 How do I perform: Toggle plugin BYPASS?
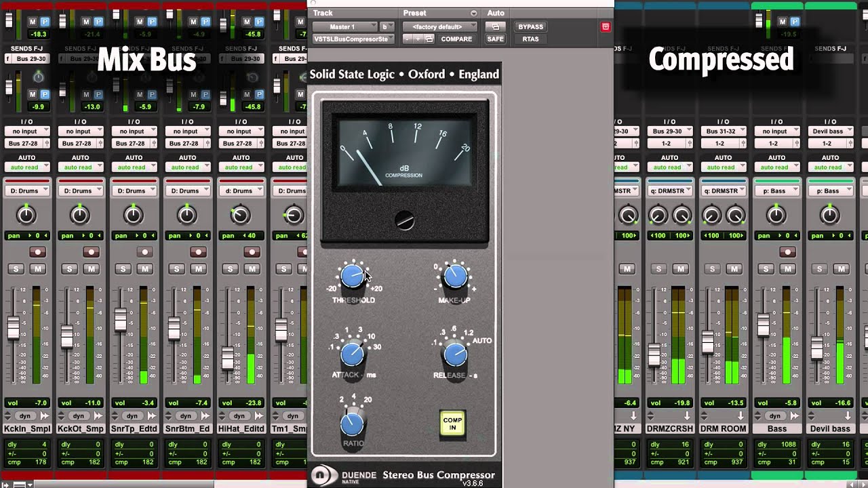[x=530, y=27]
